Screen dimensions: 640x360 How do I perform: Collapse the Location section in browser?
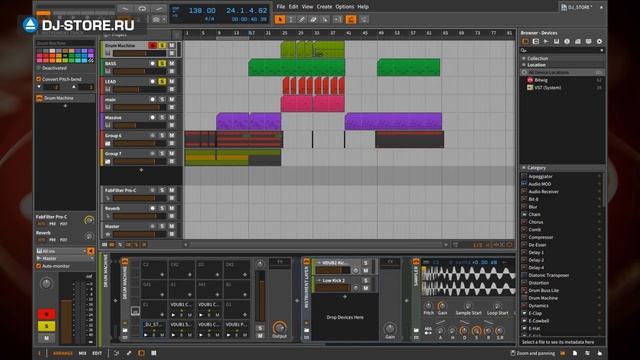point(524,65)
